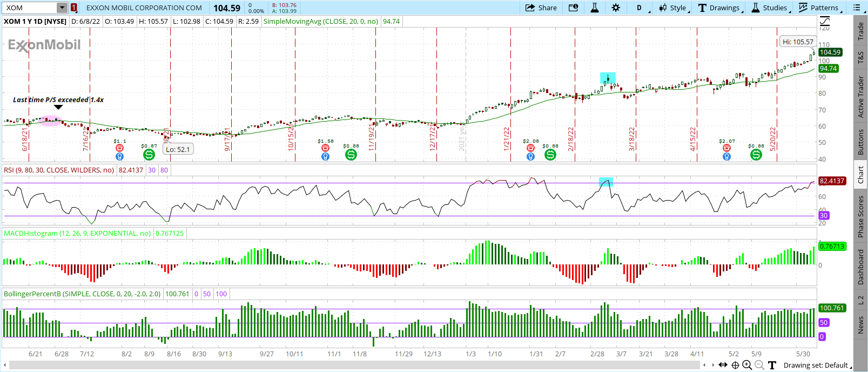Viewport: 868px width, 372px height.
Task: Click the red earnings phone icon labeled $1.1
Action: click(x=120, y=148)
